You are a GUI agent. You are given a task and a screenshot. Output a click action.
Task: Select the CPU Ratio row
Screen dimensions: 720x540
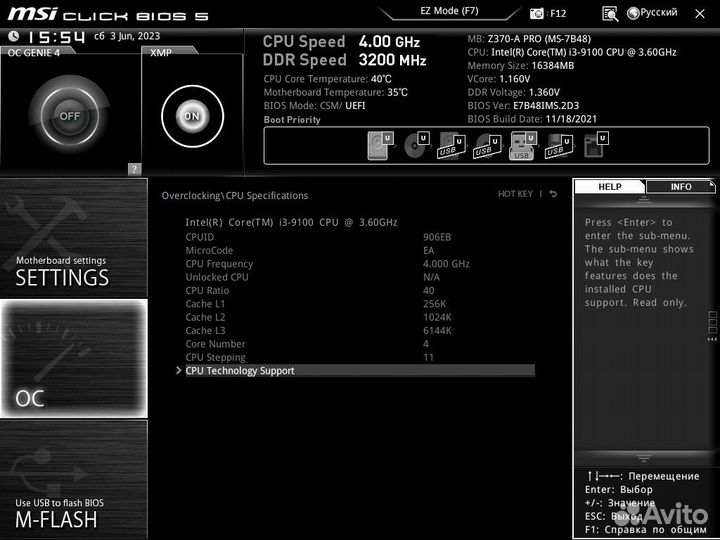[x=360, y=290]
